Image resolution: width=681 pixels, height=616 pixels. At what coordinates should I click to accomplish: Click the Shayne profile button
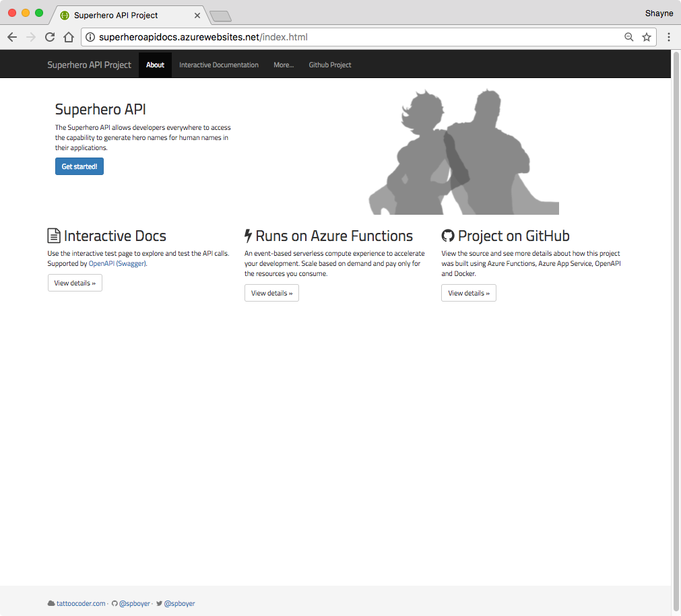pyautogui.click(x=659, y=13)
